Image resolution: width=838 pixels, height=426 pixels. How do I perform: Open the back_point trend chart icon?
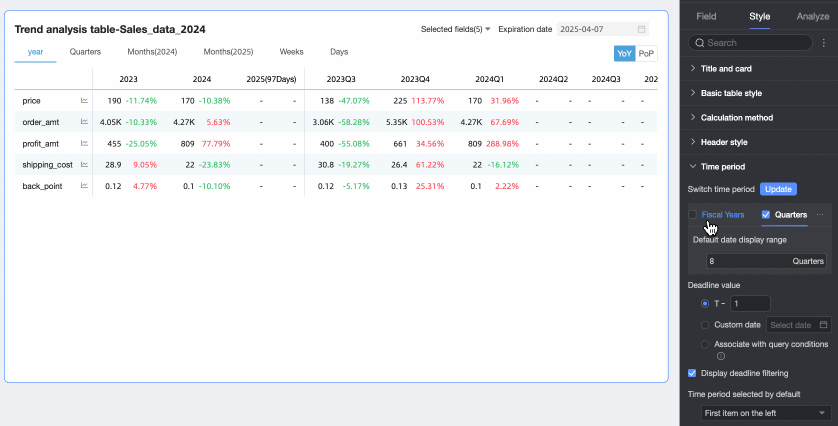[x=85, y=186]
